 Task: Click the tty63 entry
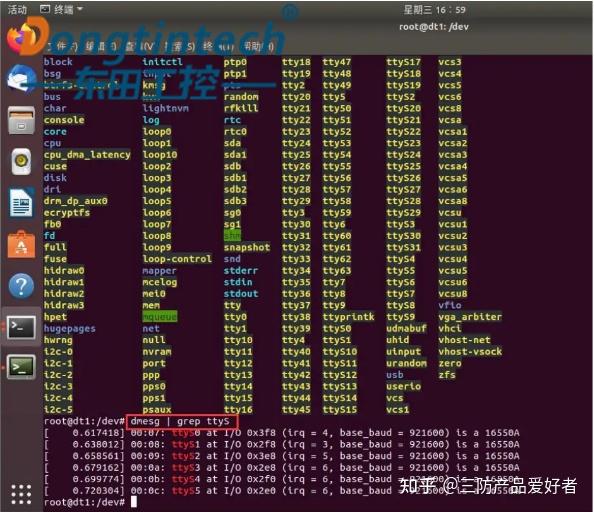coord(336,270)
